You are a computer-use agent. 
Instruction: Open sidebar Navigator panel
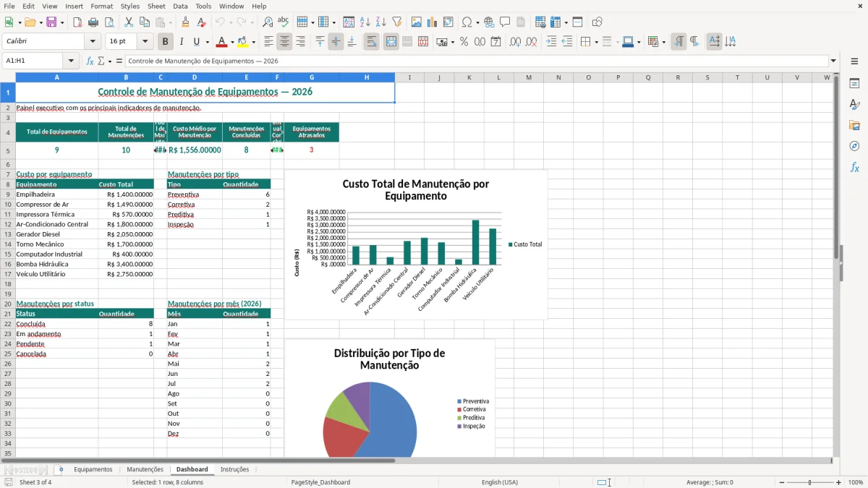pos(854,146)
